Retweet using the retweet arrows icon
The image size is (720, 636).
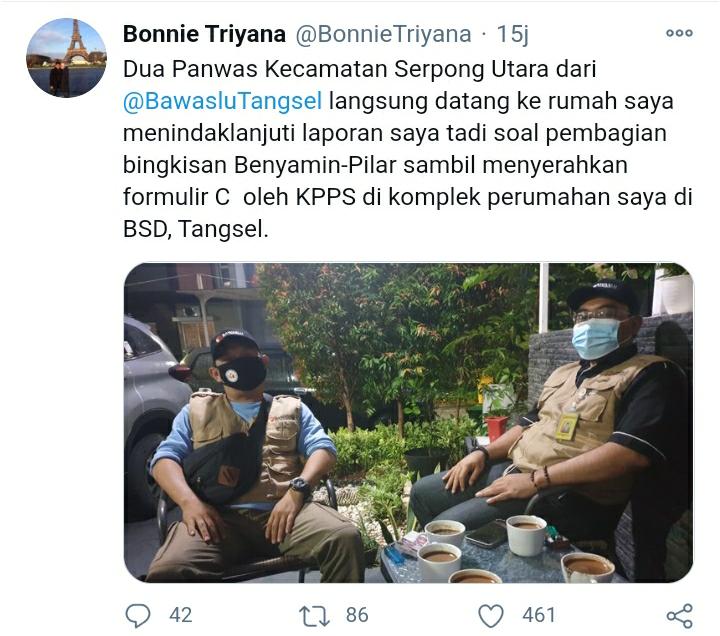point(314,616)
